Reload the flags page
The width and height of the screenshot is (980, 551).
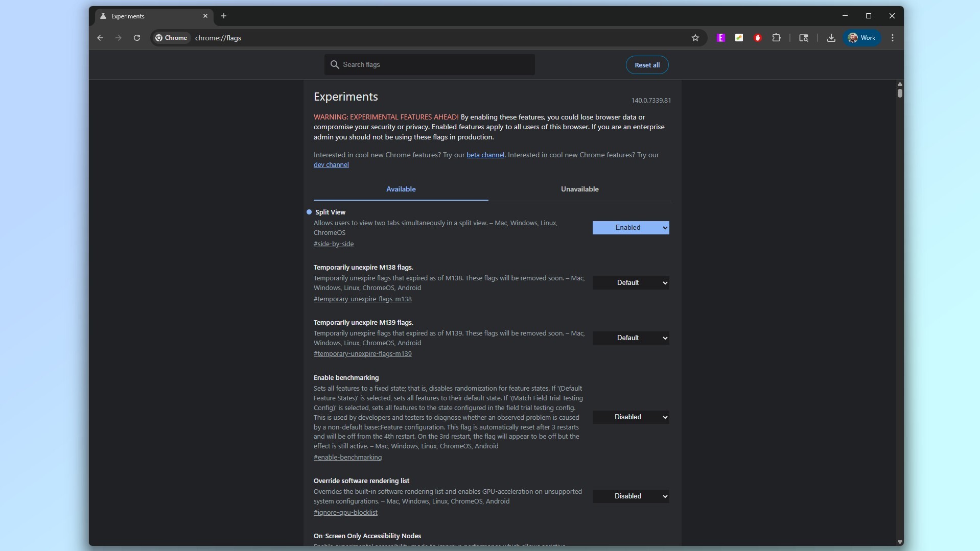(x=137, y=38)
